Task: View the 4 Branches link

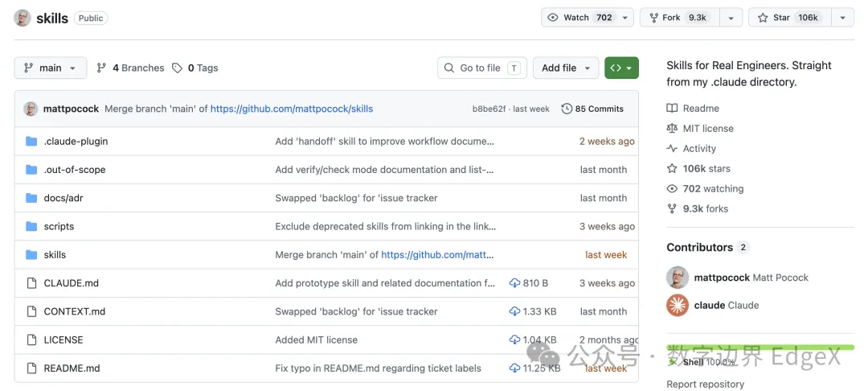Action: 131,68
